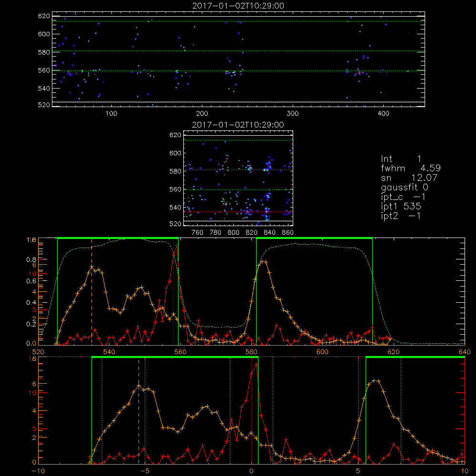Click orange dashed vertical marker in profile plot

(92, 292)
